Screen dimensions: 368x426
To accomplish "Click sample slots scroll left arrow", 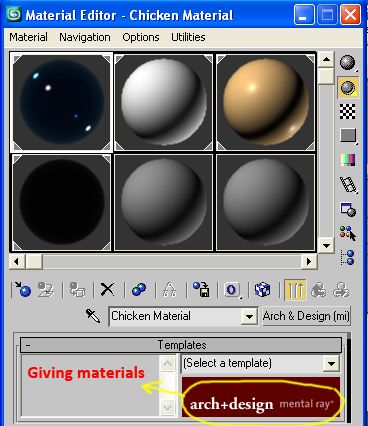I will 17,261.
